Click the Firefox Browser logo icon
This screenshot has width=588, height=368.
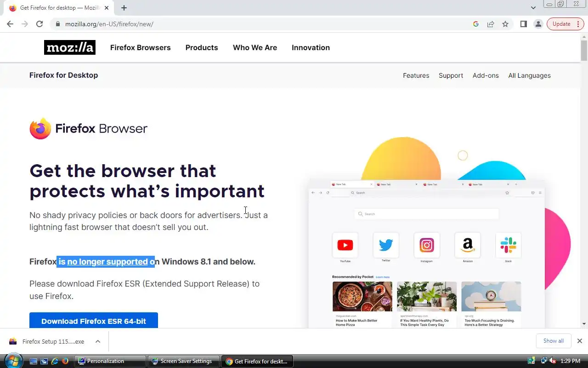(40, 128)
